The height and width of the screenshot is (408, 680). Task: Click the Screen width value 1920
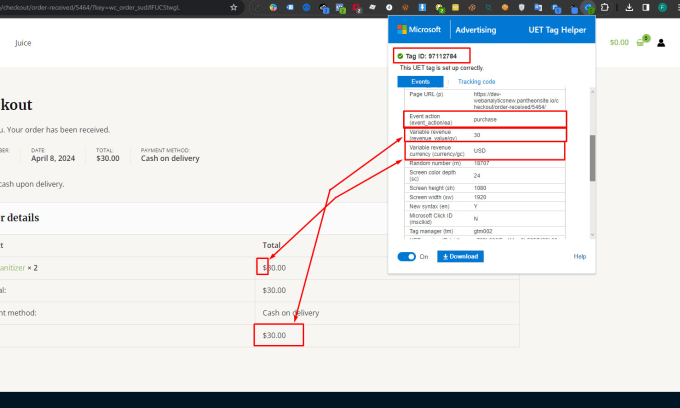tap(480, 197)
